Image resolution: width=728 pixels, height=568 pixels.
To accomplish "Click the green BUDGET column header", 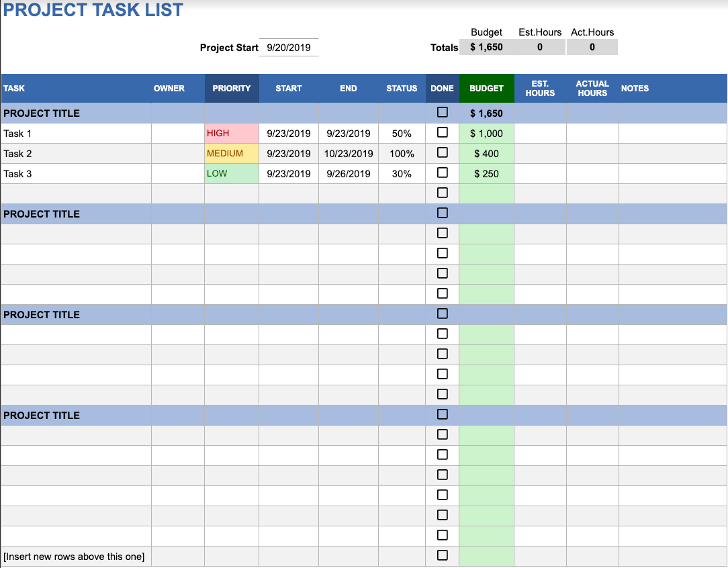I will click(x=486, y=88).
